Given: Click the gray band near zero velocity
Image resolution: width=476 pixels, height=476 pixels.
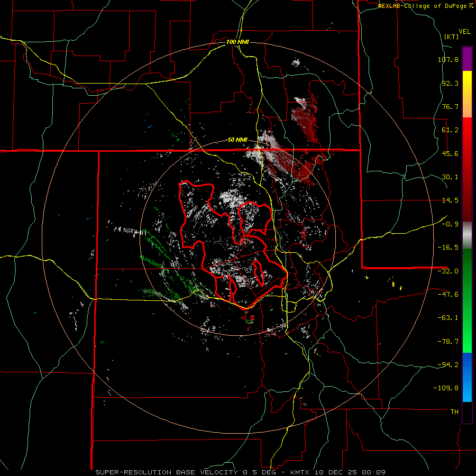Looking at the screenshot, I should (x=467, y=235).
